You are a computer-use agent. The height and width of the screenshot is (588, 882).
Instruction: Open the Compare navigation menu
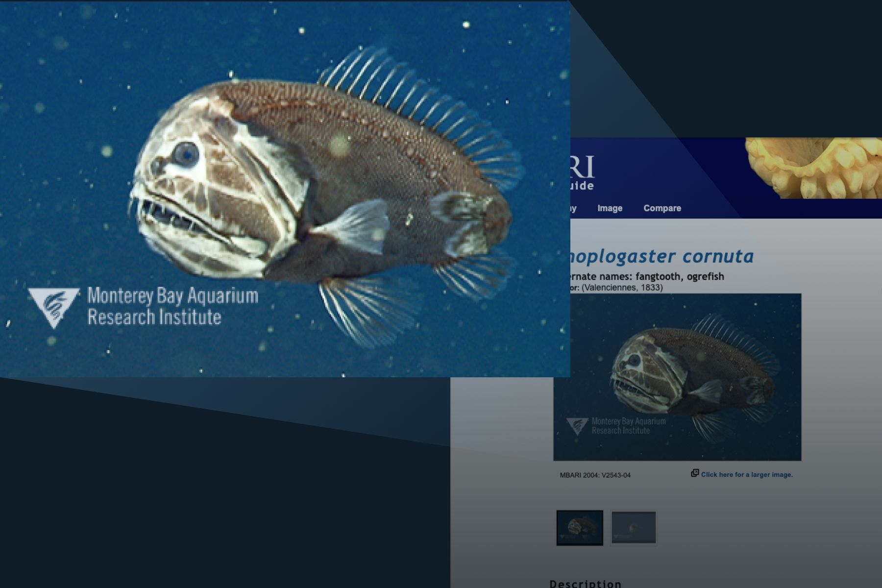[662, 208]
